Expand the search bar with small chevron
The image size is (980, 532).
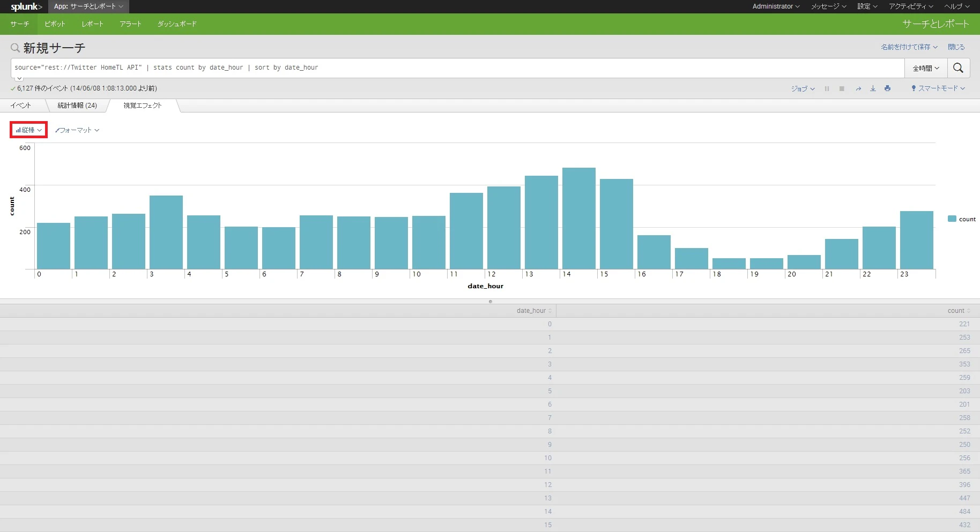[x=19, y=78]
